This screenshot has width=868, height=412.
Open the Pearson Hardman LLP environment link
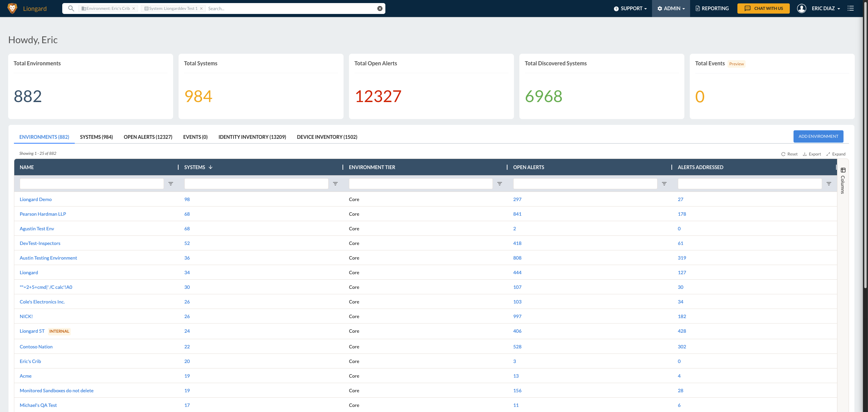(43, 214)
